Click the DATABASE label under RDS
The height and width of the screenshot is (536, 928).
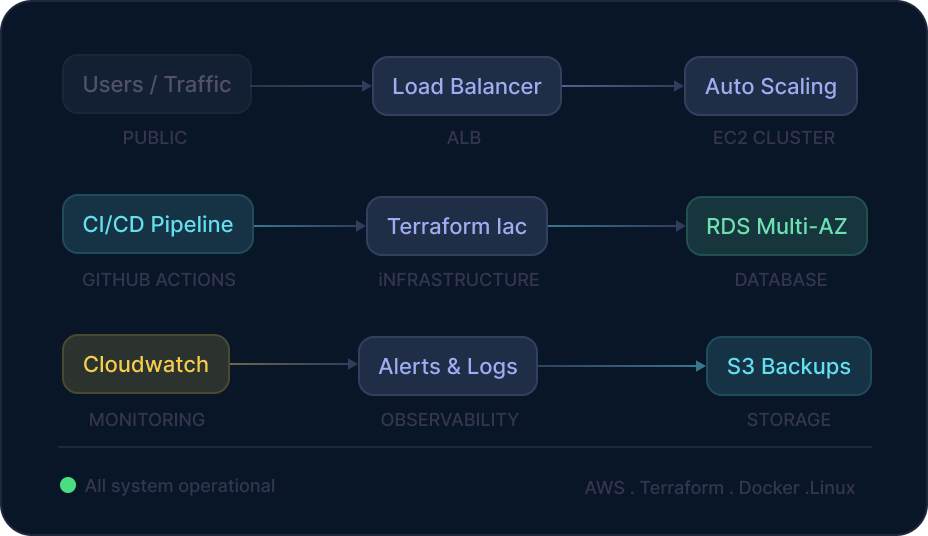coord(781,280)
